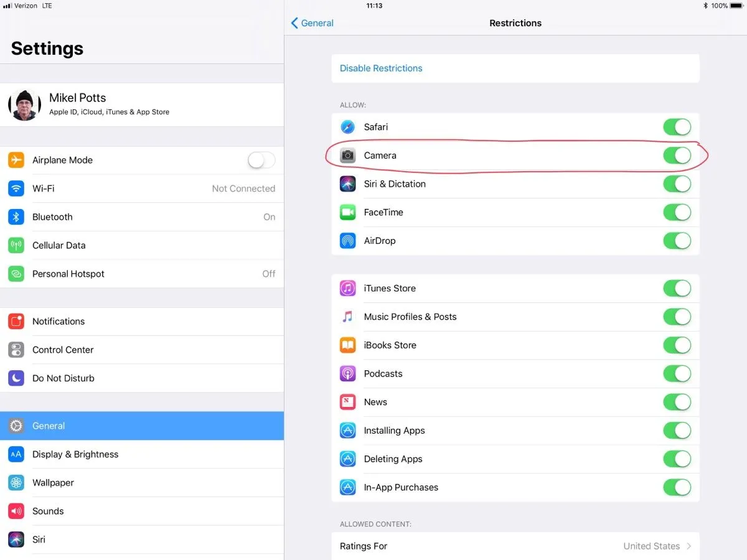Tap the AirDrop icon

pyautogui.click(x=347, y=241)
